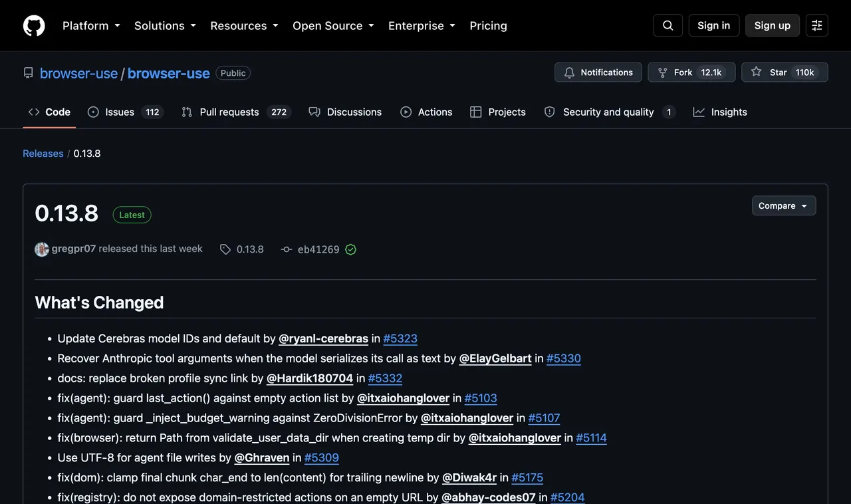Expand the Platform menu
The height and width of the screenshot is (504, 851).
(x=91, y=25)
